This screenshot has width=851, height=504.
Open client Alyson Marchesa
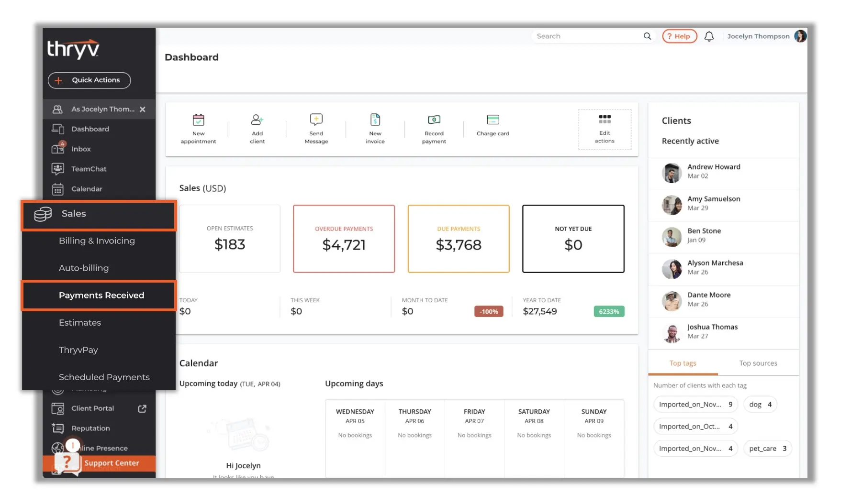click(724, 269)
